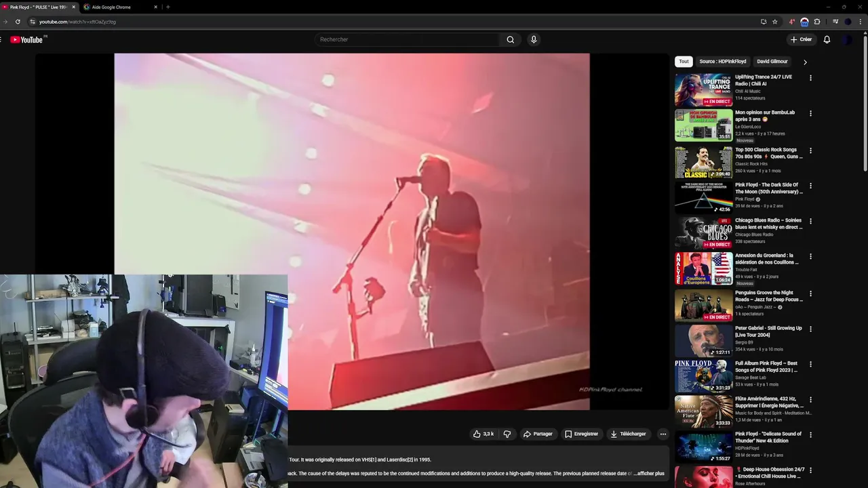The image size is (868, 488).
Task: Click the Pink Floyd video player
Action: pos(352,231)
